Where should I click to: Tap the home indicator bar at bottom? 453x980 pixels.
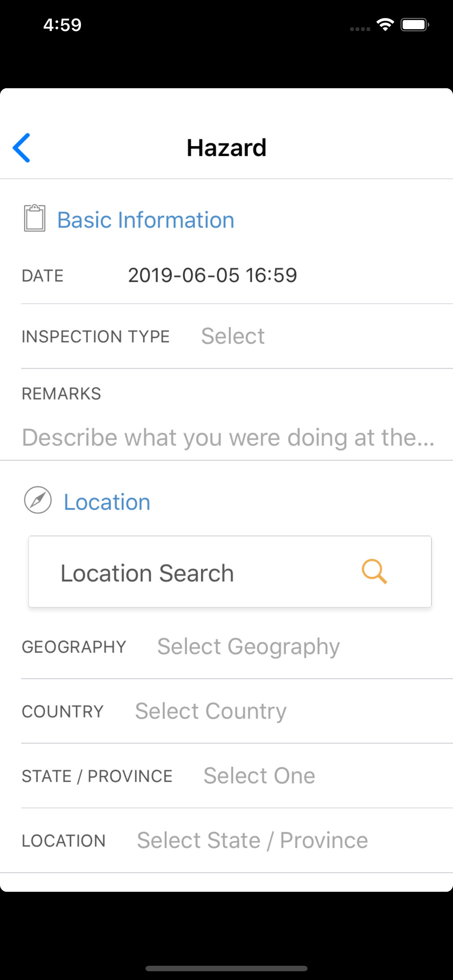[226, 968]
